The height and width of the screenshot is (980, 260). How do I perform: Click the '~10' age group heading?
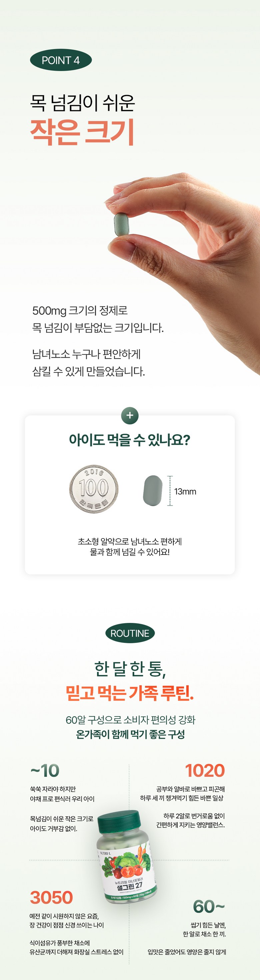pos(45,771)
